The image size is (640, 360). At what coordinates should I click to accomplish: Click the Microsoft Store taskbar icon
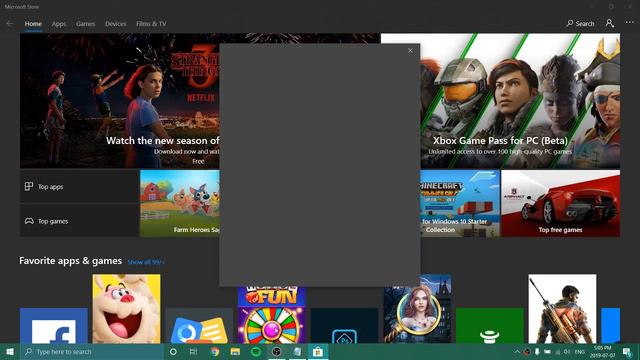(318, 352)
